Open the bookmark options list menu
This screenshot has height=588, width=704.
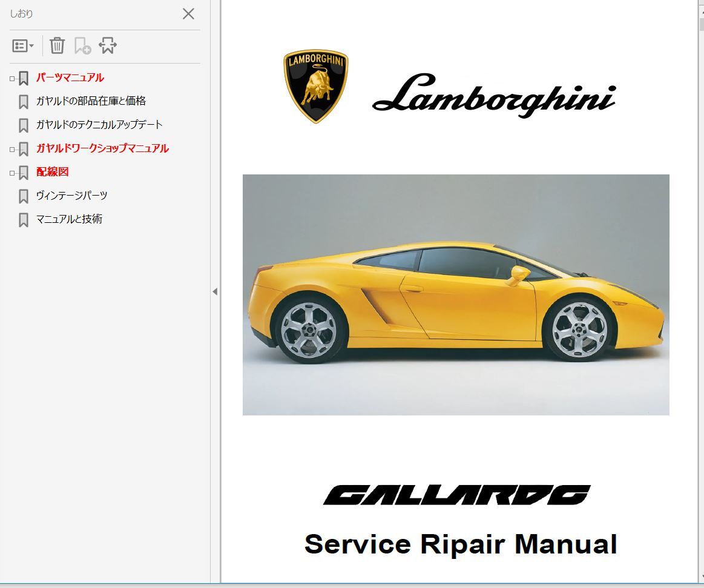click(x=23, y=46)
